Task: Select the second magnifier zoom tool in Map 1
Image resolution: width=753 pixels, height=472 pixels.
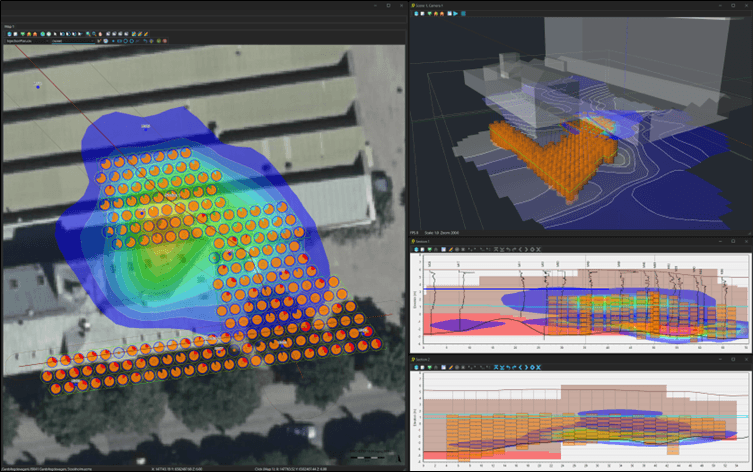Action: pos(94,34)
